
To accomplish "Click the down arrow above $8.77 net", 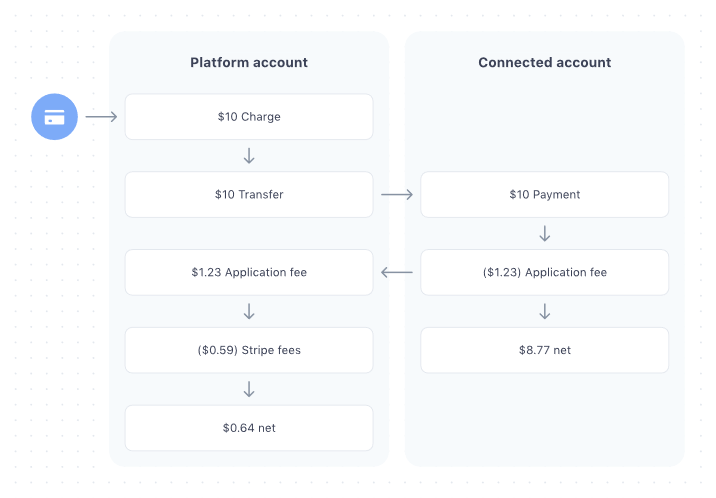I will click(x=545, y=312).
